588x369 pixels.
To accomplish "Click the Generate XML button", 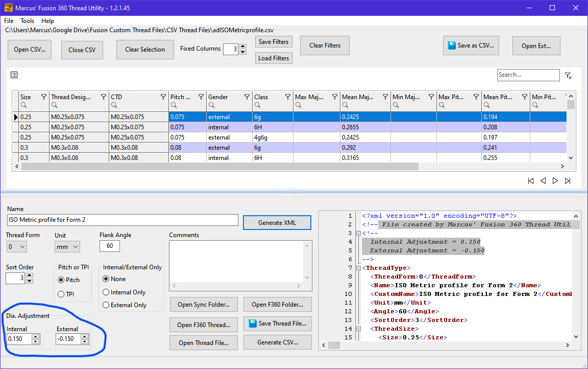I will pos(277,223).
